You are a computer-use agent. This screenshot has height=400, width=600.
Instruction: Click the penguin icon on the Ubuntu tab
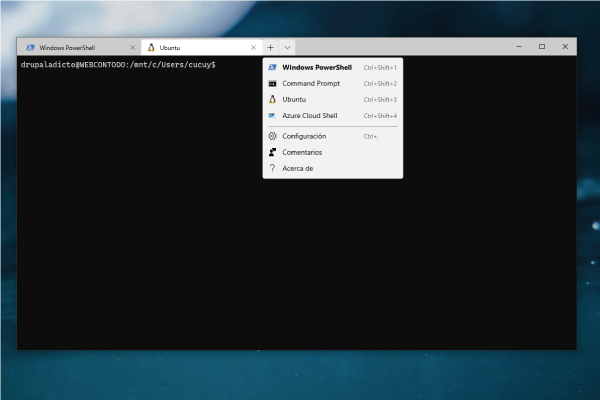tap(151, 47)
